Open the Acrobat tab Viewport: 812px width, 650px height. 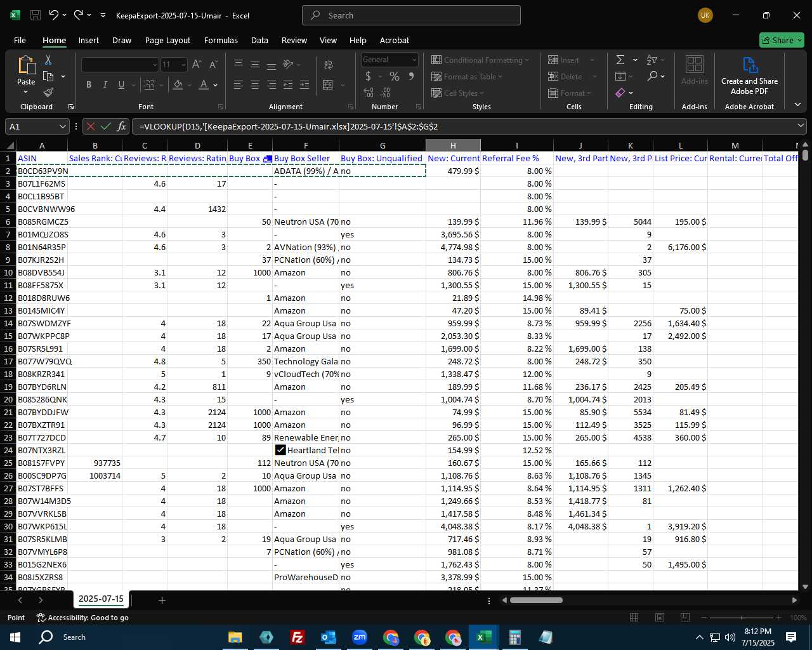click(395, 40)
